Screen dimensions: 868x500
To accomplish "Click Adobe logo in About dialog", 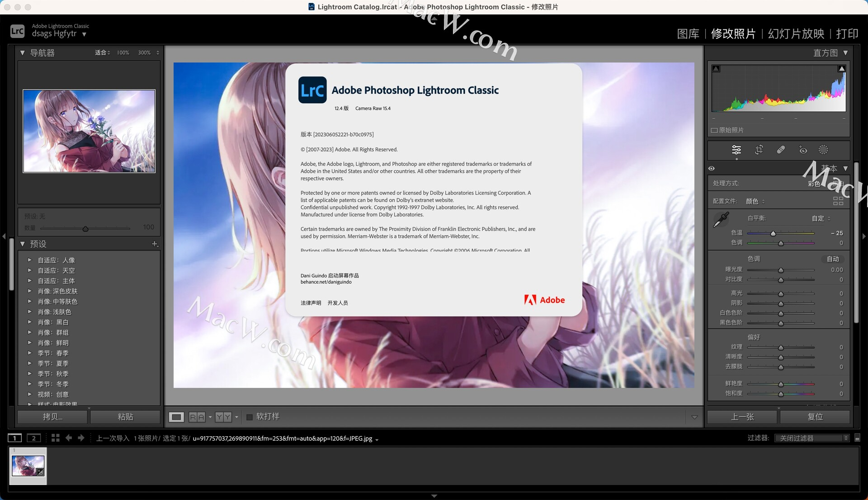I will tap(544, 300).
